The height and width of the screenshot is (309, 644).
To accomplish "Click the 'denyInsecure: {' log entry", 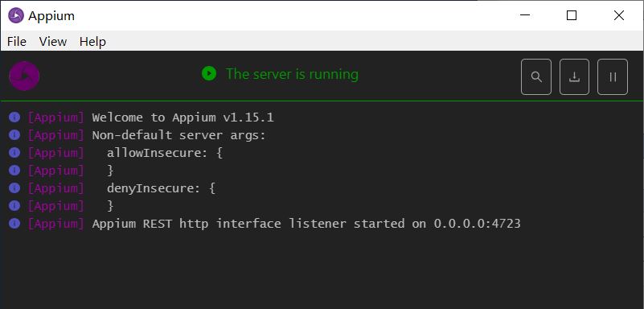I will (x=161, y=188).
